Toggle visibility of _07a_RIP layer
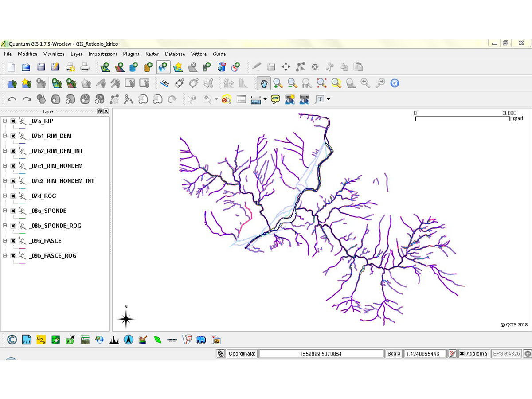 click(13, 121)
